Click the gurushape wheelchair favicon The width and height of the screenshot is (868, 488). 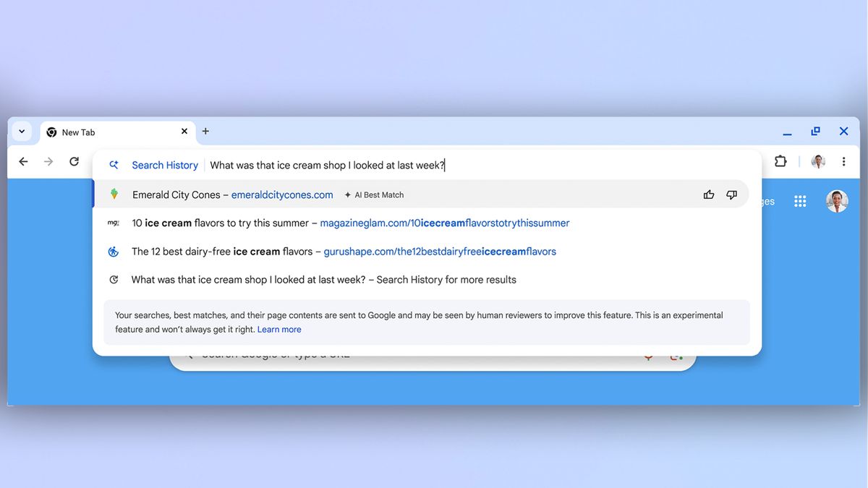point(114,251)
